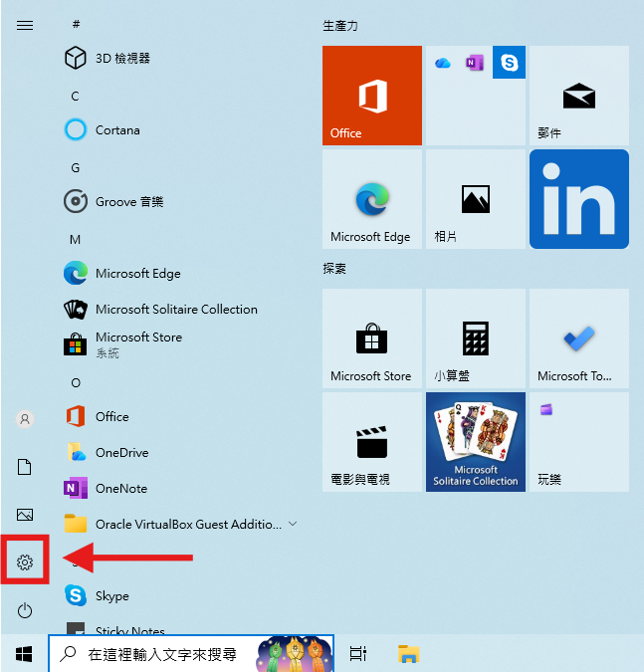Open Documents from the sidebar icon
Viewport: 644px width, 672px height.
pyautogui.click(x=25, y=467)
